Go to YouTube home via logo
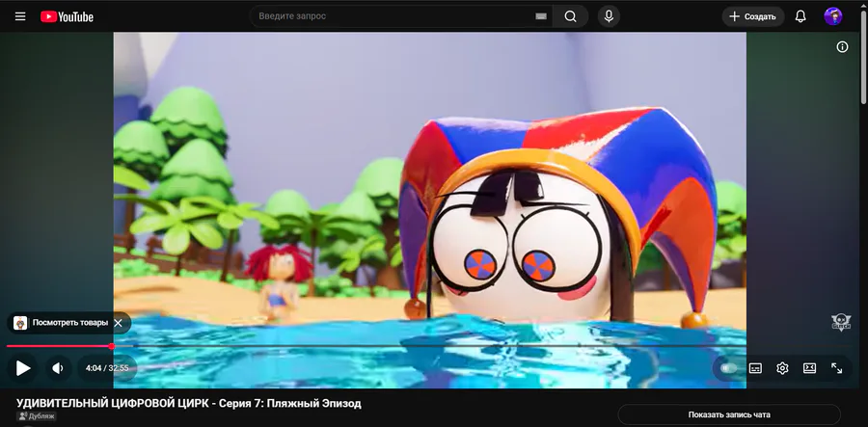 click(67, 17)
